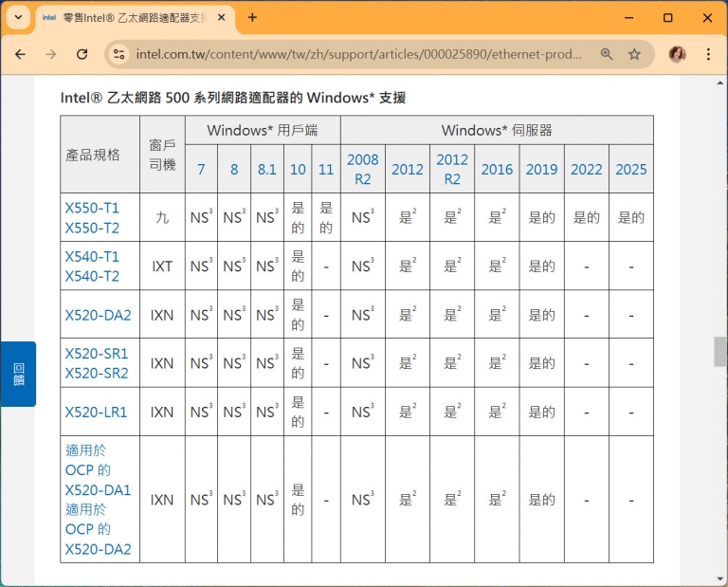Open the 適用於 OCP 的 X520-DA1 link
This screenshot has height=587, width=728.
pyautogui.click(x=98, y=470)
